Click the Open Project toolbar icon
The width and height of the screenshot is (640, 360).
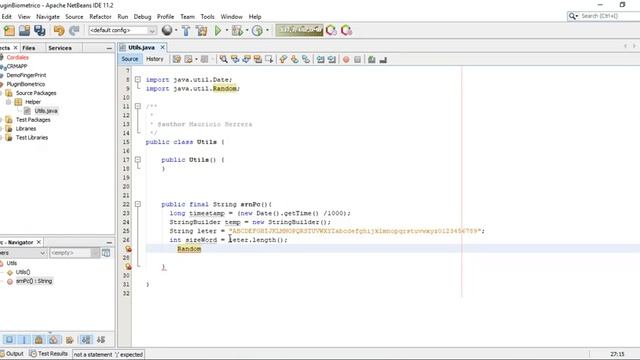pyautogui.click(x=24, y=31)
